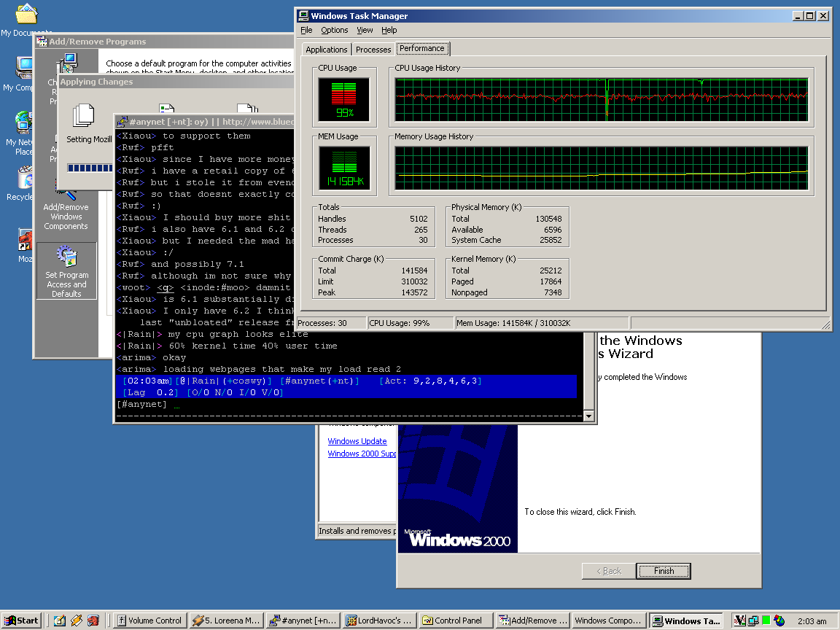Open the File menu in Task Manager
The height and width of the screenshot is (630, 840).
(306, 30)
